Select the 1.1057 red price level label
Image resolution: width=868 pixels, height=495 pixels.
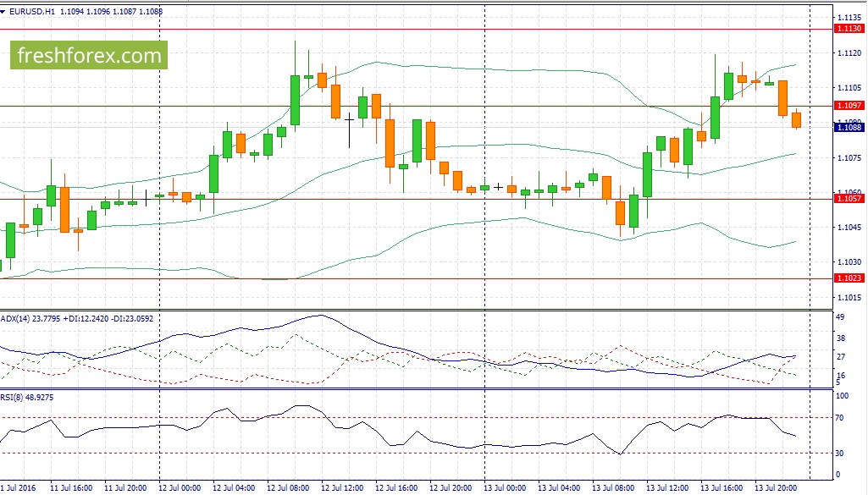(x=849, y=199)
